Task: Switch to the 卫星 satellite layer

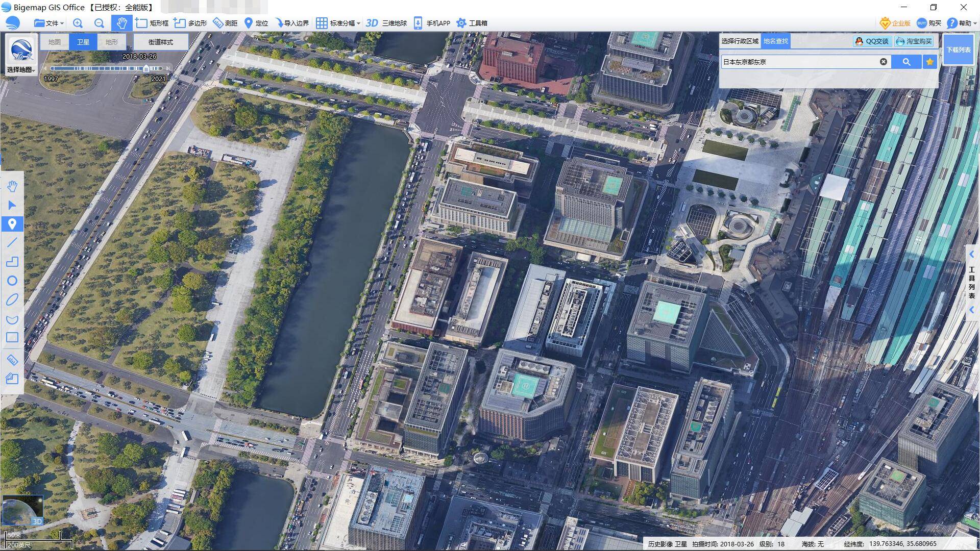Action: coord(83,42)
